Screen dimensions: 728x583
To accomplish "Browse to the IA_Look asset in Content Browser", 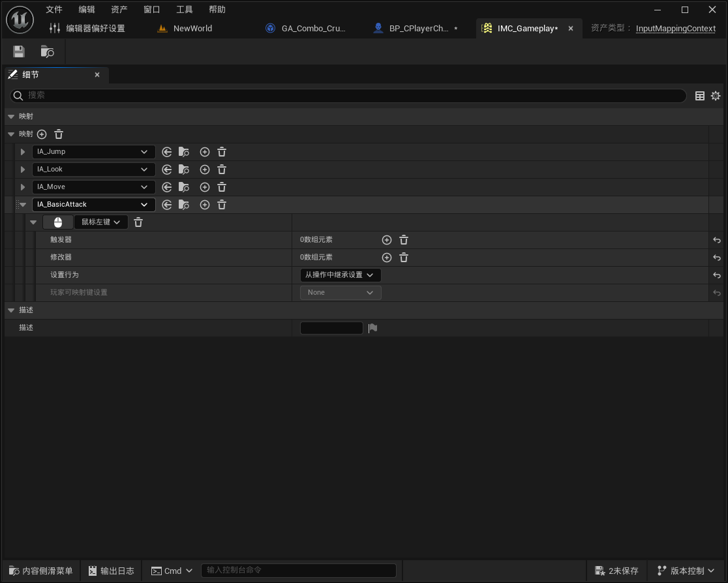I will (x=184, y=169).
